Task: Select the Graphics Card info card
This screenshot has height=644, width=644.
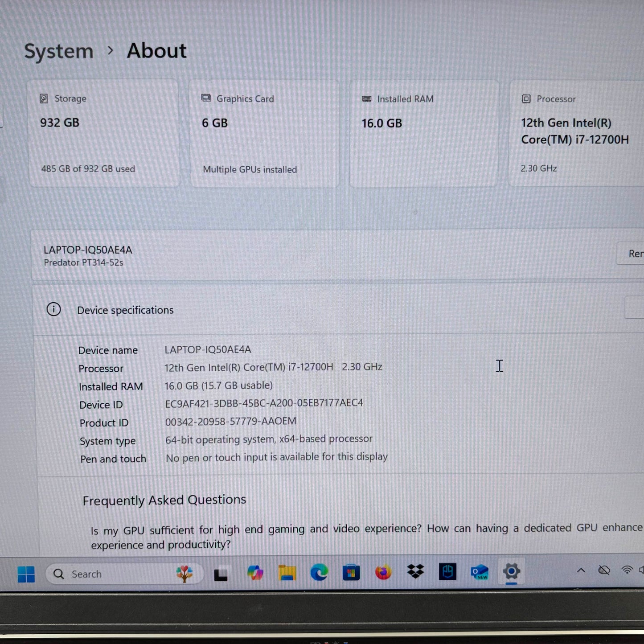Action: click(x=264, y=132)
